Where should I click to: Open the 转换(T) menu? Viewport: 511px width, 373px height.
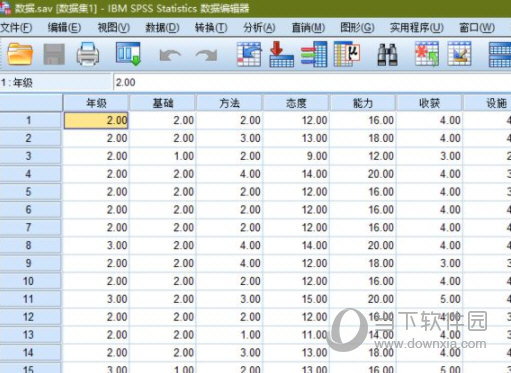pyautogui.click(x=211, y=28)
